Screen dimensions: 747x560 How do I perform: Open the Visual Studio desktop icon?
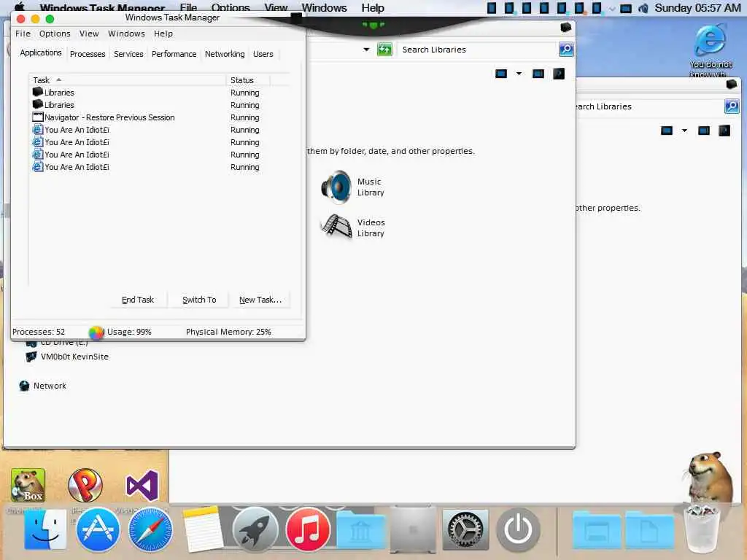[142, 486]
